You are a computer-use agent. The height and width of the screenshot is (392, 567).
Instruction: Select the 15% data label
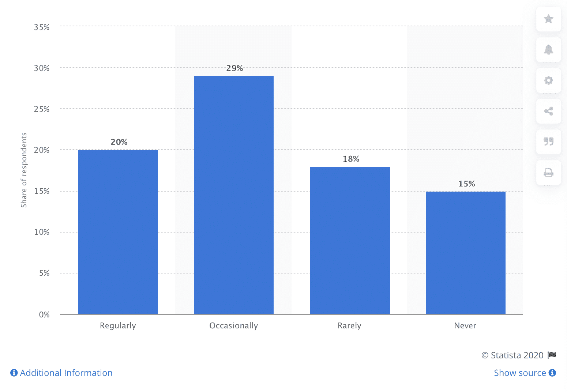point(466,184)
